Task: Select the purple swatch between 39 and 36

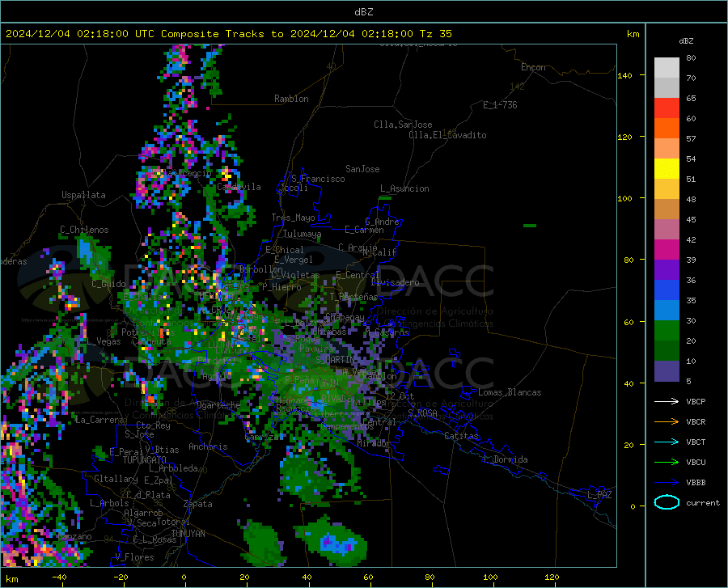Action: click(x=667, y=270)
